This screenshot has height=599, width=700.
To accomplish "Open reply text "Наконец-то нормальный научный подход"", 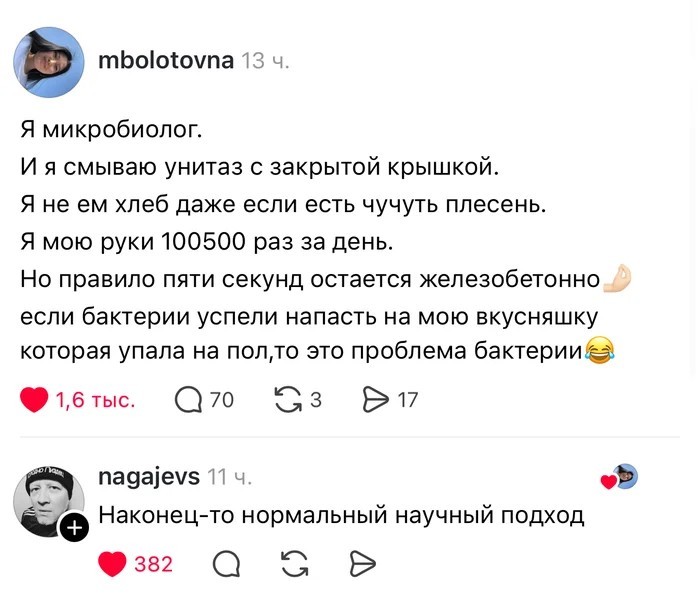I will [x=340, y=516].
